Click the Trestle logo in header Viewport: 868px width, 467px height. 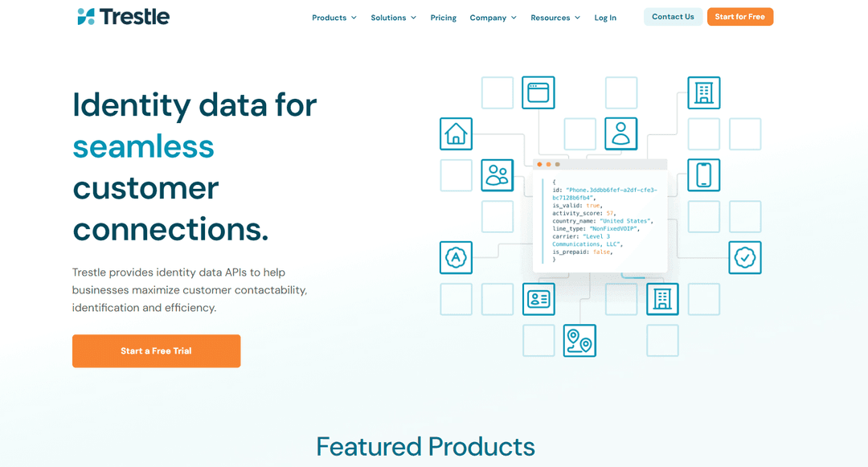tap(124, 17)
